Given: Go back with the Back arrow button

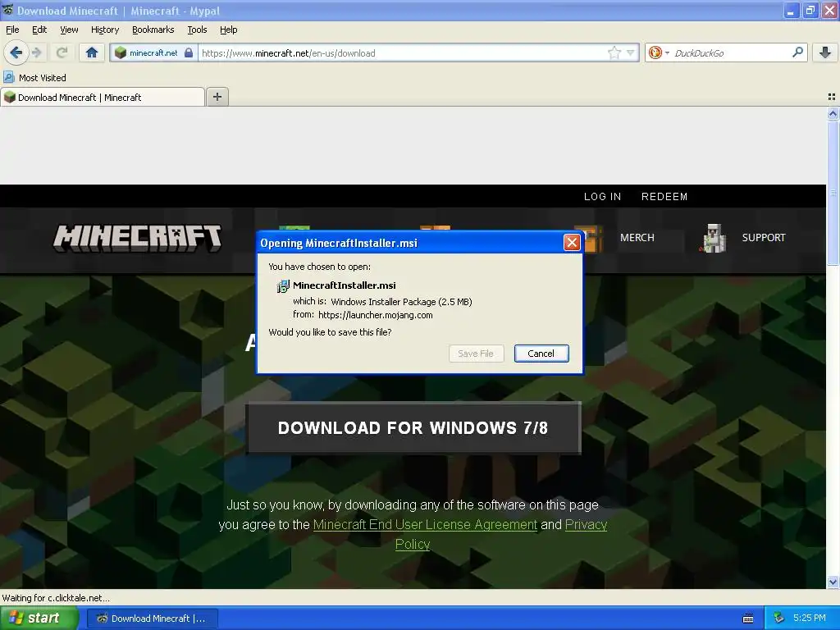Looking at the screenshot, I should (16, 52).
